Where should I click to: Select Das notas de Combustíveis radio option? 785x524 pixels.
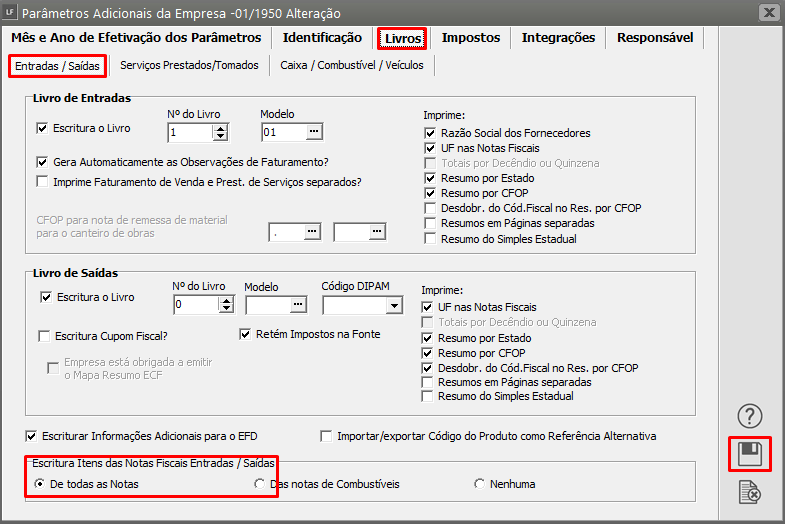tap(259, 484)
